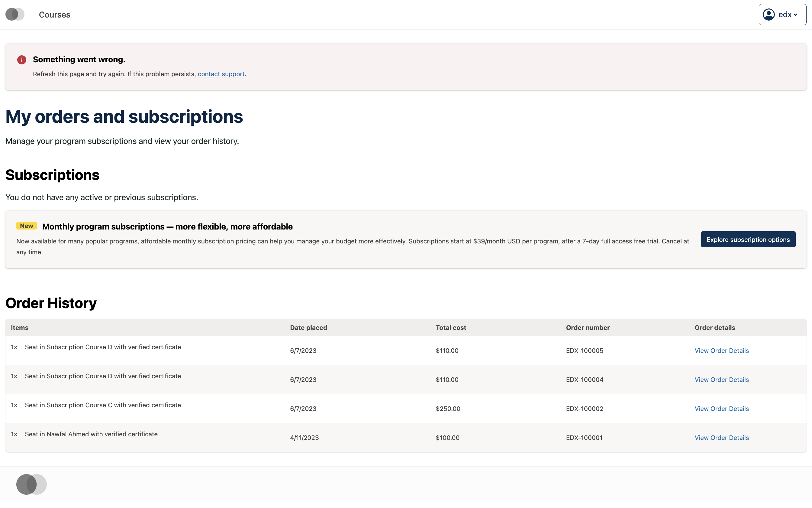View Order Details for EDX-100004
The image size is (812, 508).
(721, 380)
